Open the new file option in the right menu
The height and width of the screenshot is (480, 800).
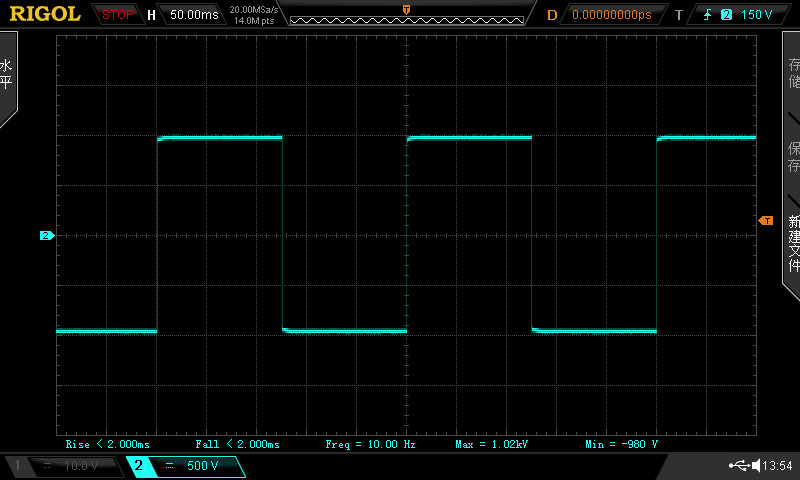pos(793,243)
